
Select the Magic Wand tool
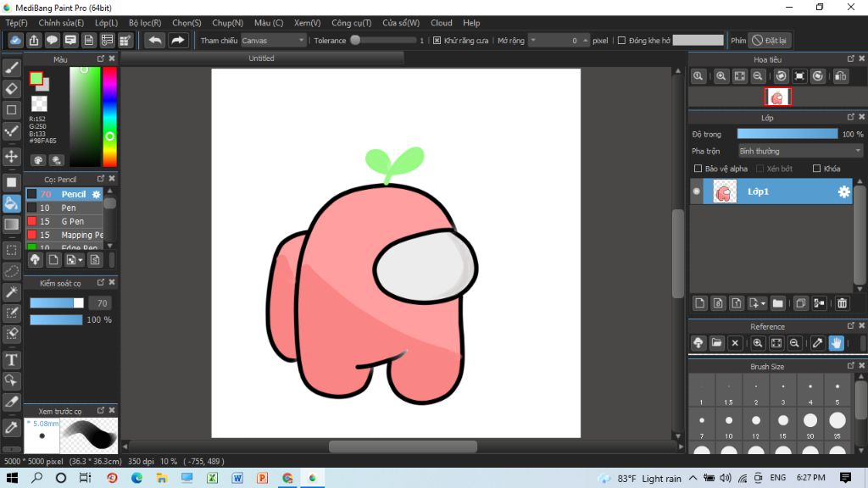click(12, 292)
